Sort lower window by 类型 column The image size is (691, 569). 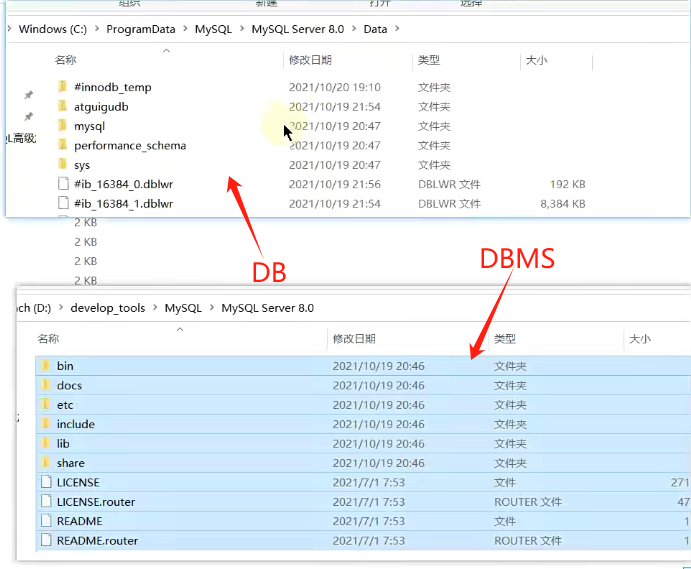[x=505, y=338]
